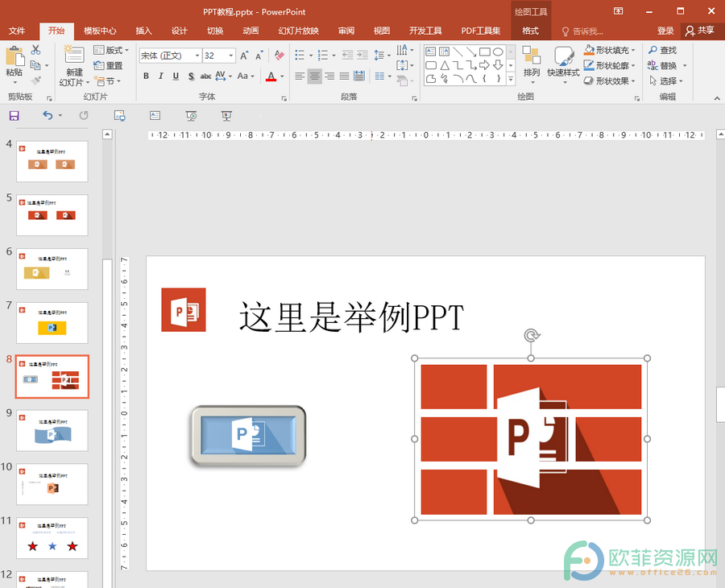The image size is (725, 588).
Task: Select right arrow shape in gallery
Action: tap(485, 65)
